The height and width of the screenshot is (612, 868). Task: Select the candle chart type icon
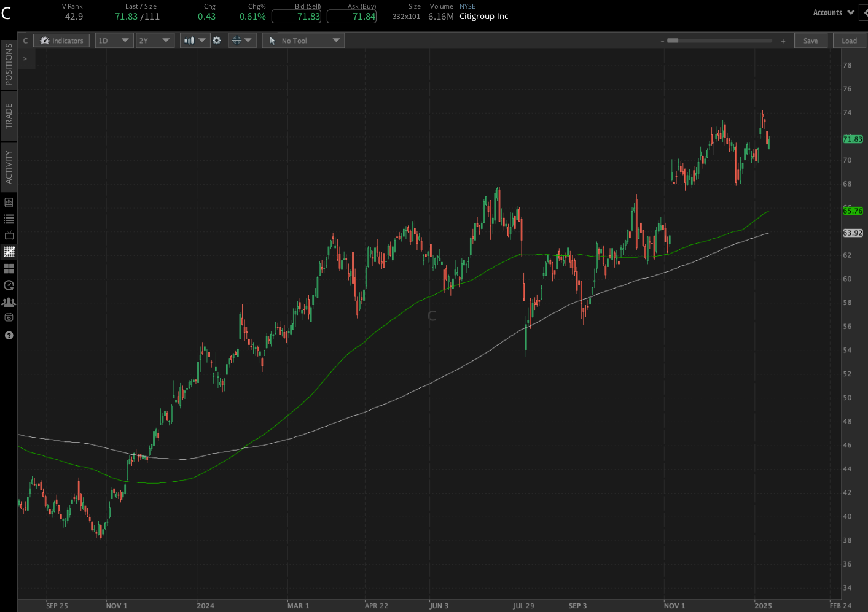(190, 40)
